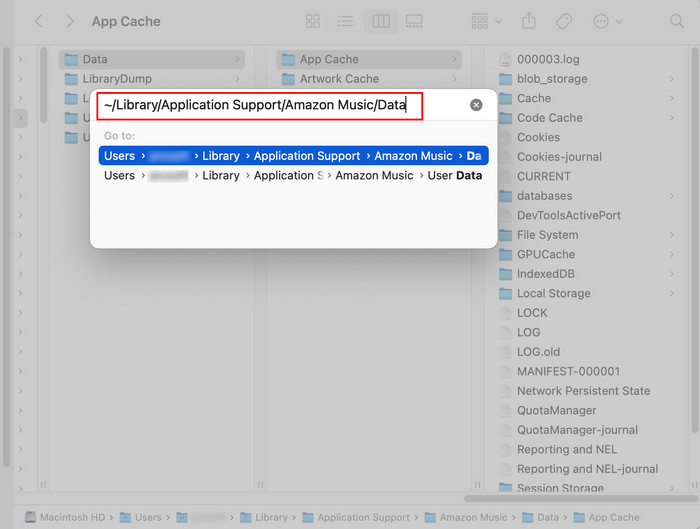Screen dimensions: 700x529
Task: Click Data in the path bar
Action: pyautogui.click(x=541, y=517)
